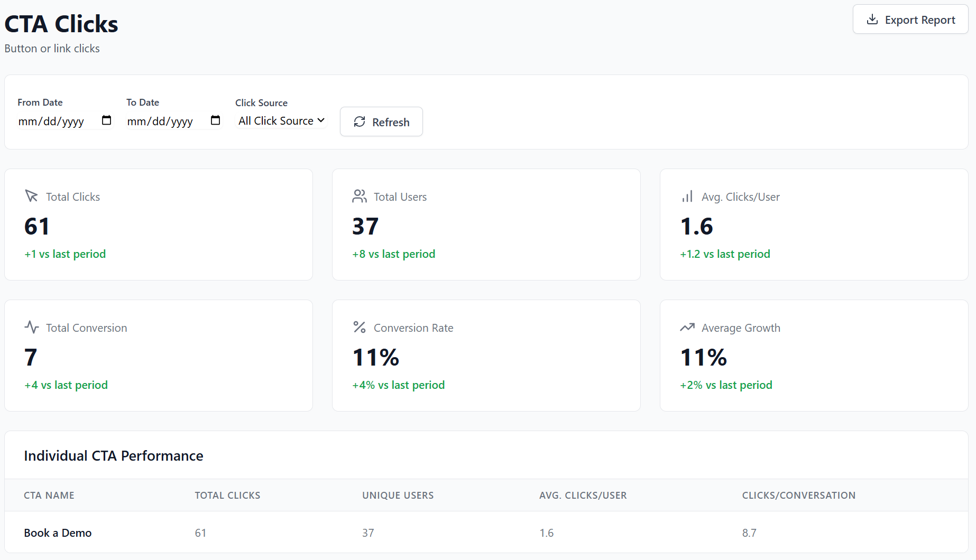This screenshot has width=976, height=560.
Task: Click the refresh arrows icon
Action: (x=360, y=122)
